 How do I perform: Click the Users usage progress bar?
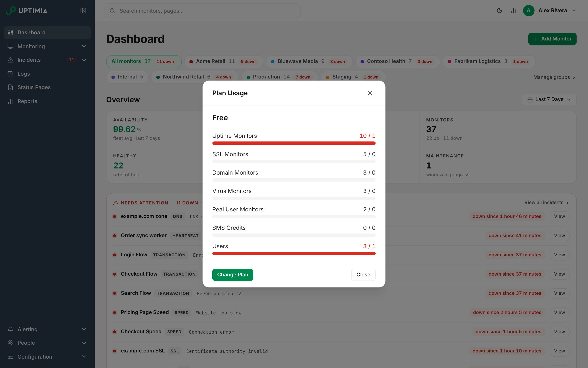tap(294, 254)
